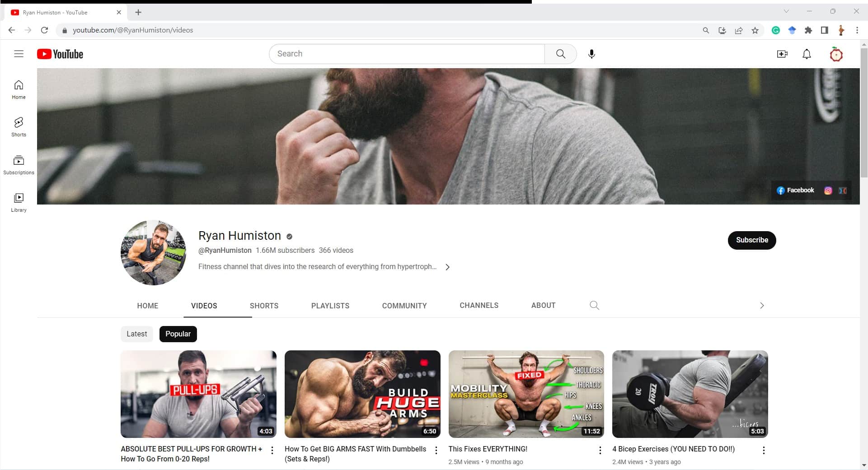Click the Subscribe button
This screenshot has width=868, height=470.
tap(751, 240)
